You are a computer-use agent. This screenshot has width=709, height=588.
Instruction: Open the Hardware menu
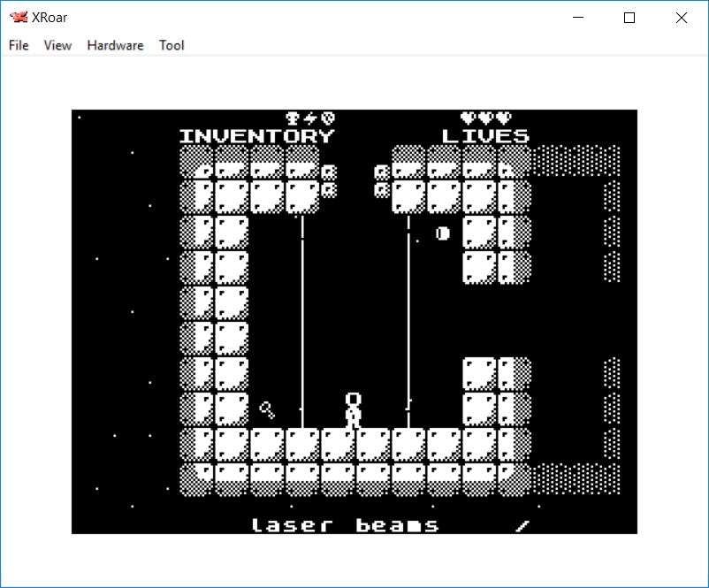coord(115,45)
